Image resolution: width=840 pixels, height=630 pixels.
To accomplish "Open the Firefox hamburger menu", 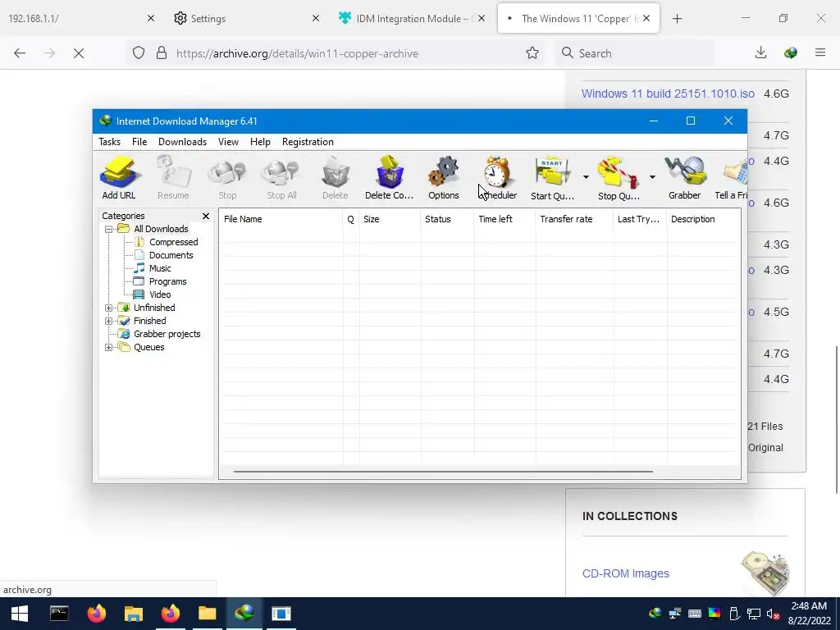I will (820, 53).
